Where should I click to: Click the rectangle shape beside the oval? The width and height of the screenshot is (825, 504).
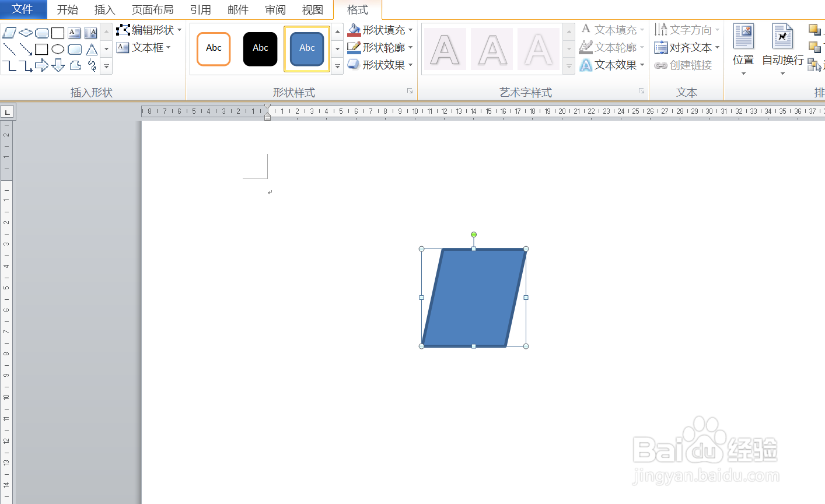(x=41, y=49)
